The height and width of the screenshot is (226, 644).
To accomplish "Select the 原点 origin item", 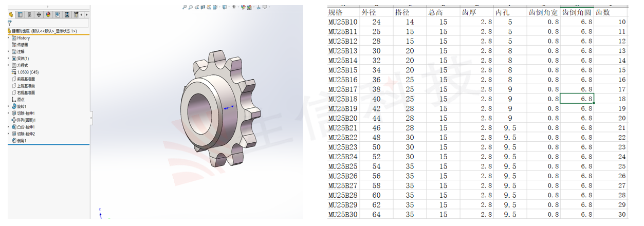I will 17,100.
